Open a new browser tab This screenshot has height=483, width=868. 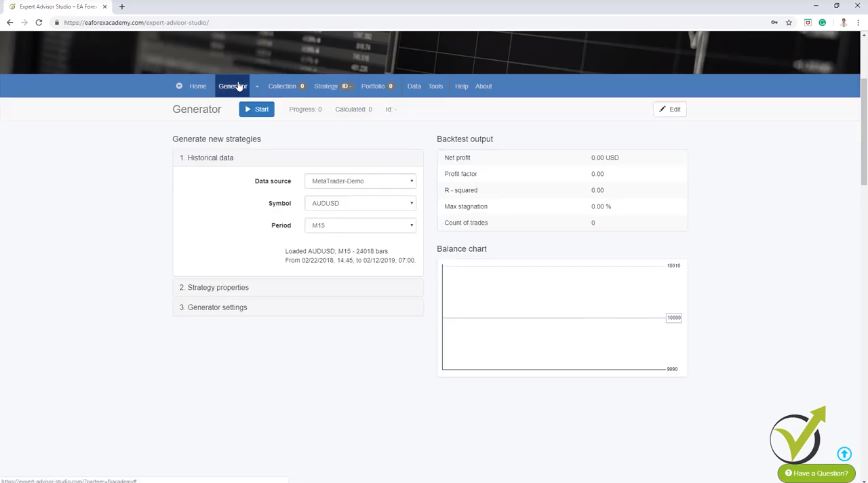tap(122, 7)
